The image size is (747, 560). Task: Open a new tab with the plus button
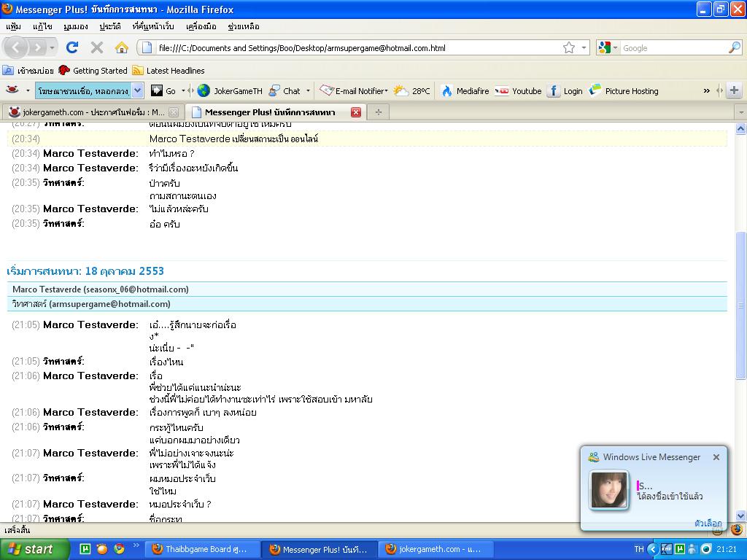click(379, 112)
